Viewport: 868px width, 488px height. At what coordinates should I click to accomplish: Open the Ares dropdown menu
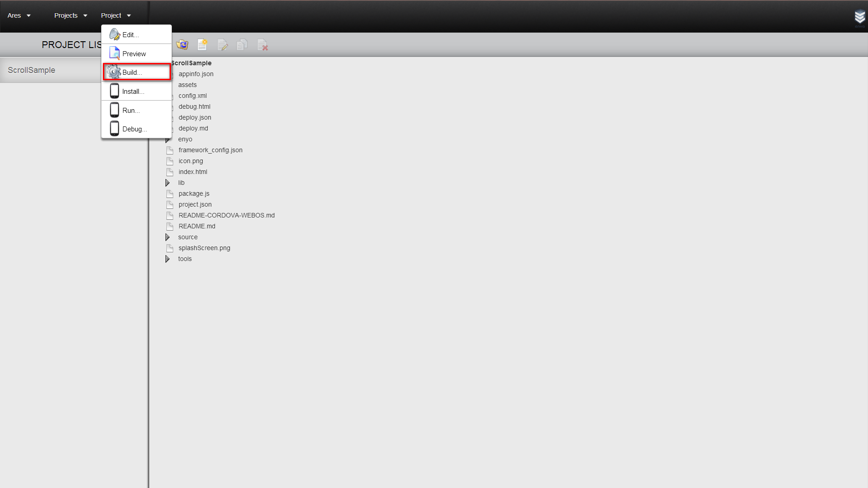coord(19,15)
